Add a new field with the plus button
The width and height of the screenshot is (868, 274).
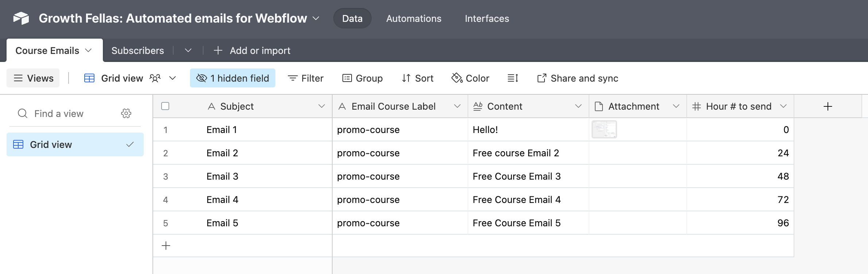coord(828,106)
